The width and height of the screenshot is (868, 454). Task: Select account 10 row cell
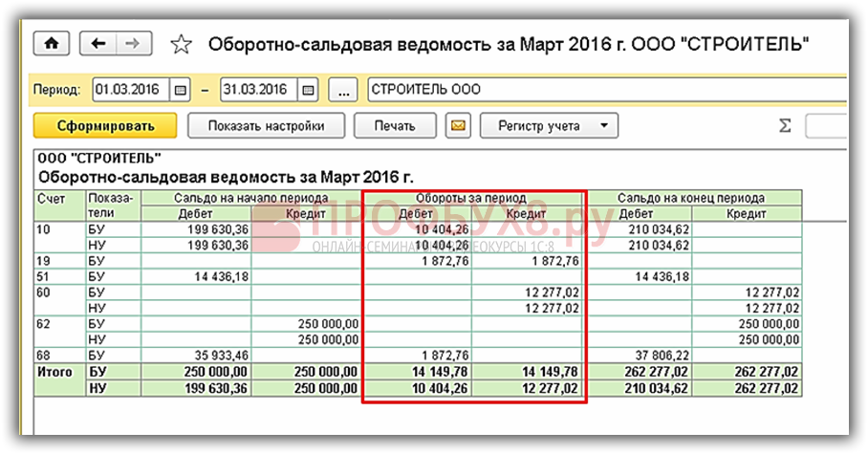(x=59, y=230)
